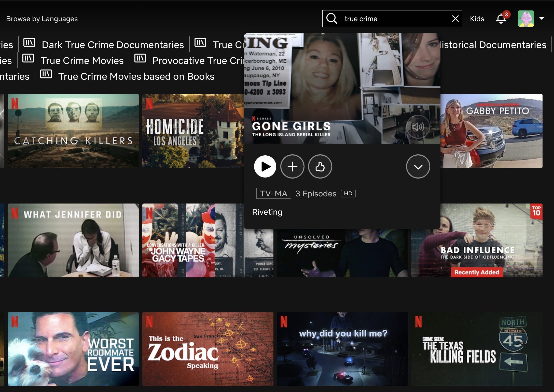Click the '3 Episodes' text
The height and width of the screenshot is (392, 554).
click(x=316, y=194)
